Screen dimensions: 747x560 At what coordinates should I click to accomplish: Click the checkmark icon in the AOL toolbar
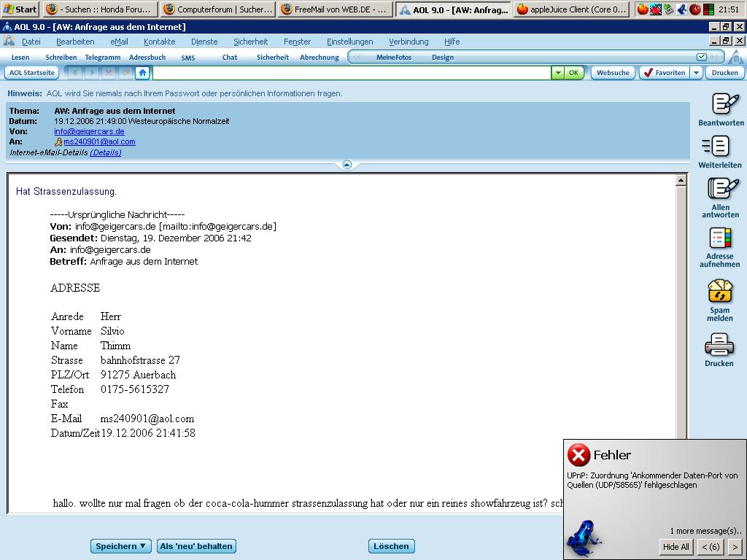(x=701, y=57)
